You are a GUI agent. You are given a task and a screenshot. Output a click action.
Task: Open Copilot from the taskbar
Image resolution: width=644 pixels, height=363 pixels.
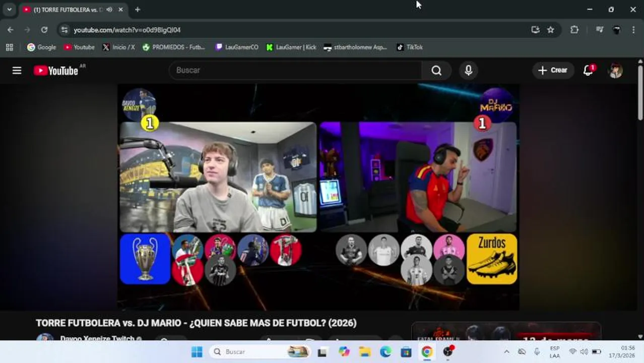point(344,352)
